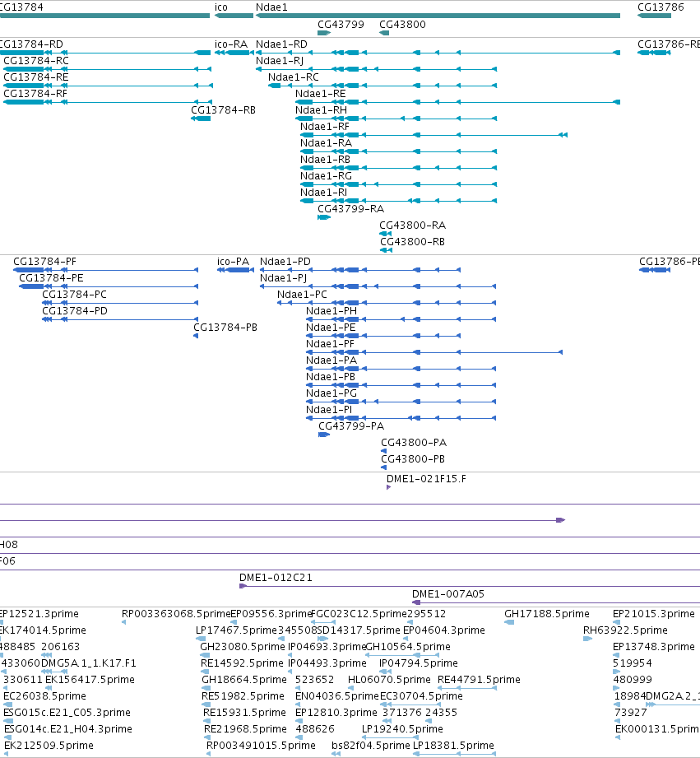Open the Ndae1-PE protein label

[331, 328]
